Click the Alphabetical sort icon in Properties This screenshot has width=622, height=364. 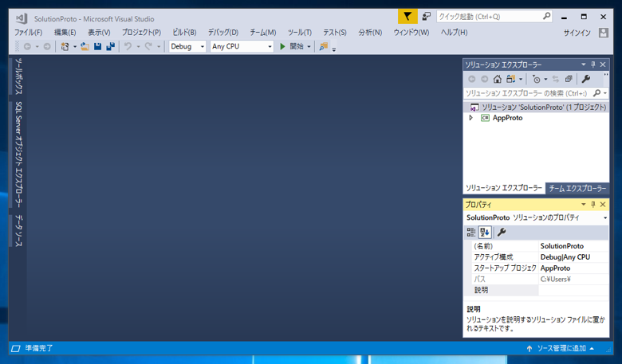(484, 232)
